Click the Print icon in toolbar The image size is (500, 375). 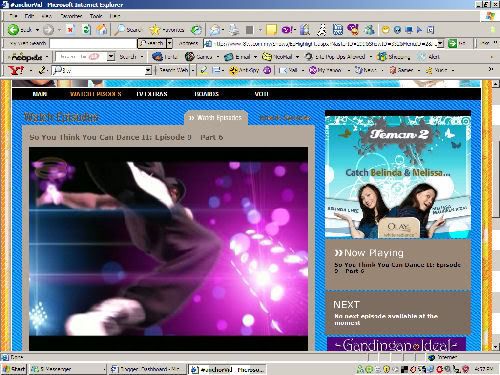[234, 30]
